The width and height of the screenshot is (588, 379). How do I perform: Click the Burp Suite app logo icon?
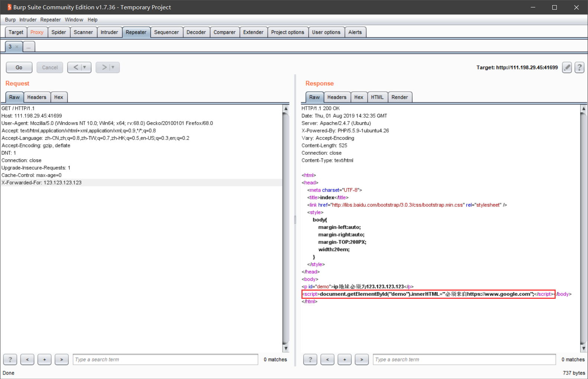point(9,7)
